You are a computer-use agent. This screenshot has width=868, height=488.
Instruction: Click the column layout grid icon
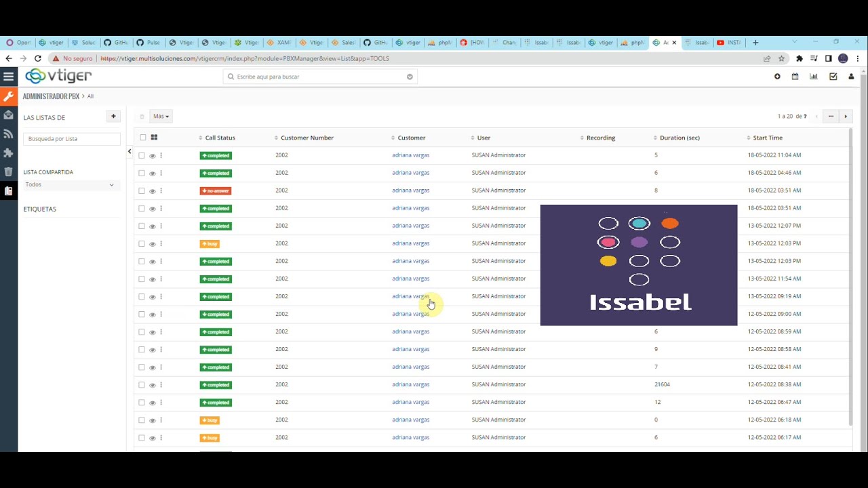[154, 138]
